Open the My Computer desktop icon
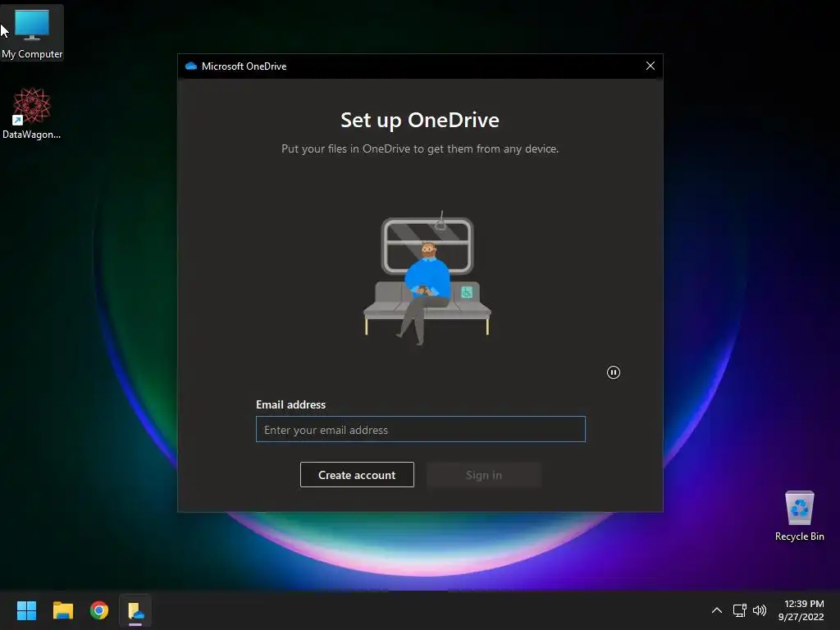 point(32,33)
